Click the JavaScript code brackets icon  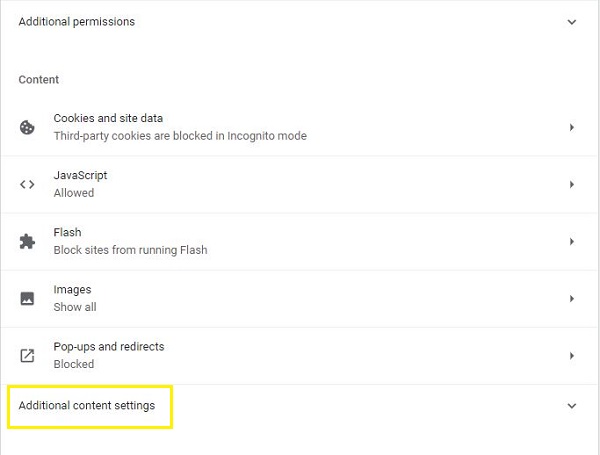pos(27,184)
